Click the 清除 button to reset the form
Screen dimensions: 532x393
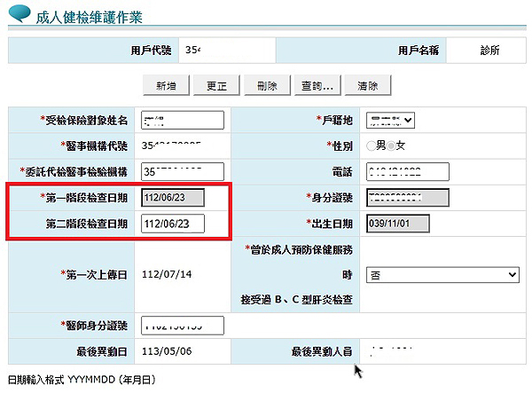point(368,86)
